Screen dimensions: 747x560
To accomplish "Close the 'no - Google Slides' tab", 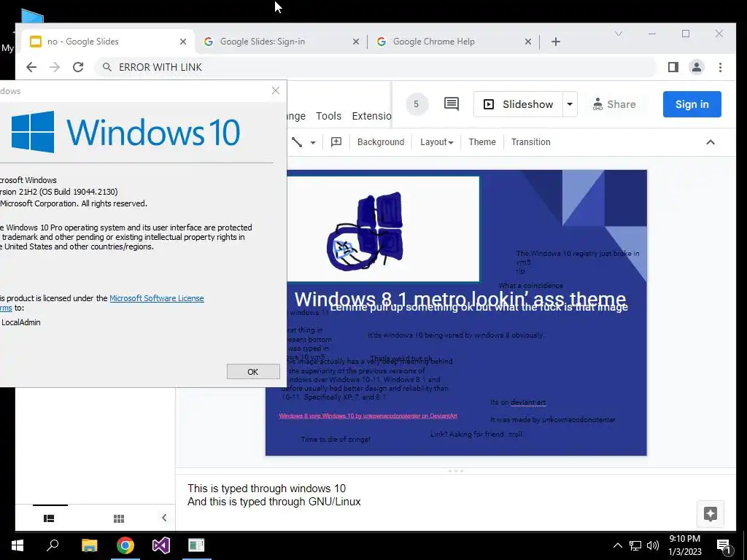I will 183,42.
